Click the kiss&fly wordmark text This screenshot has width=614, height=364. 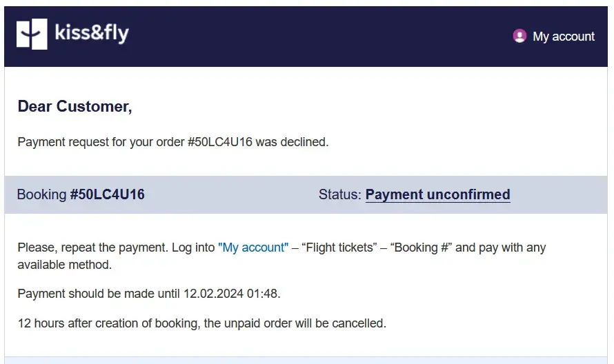(x=91, y=33)
